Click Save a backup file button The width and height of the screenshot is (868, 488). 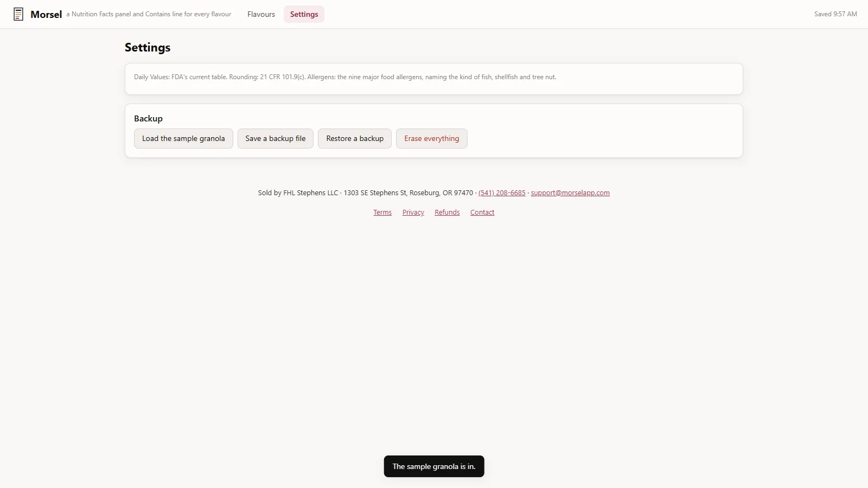tap(276, 138)
